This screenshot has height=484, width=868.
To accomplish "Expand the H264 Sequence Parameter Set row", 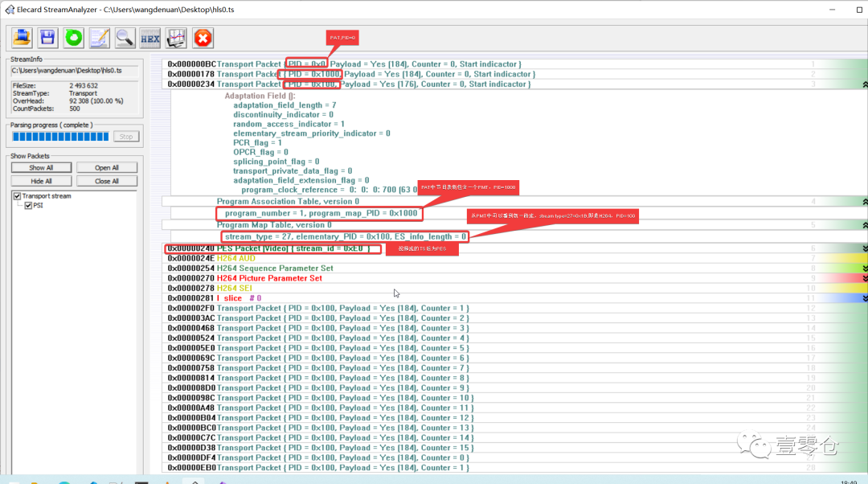I will point(864,269).
